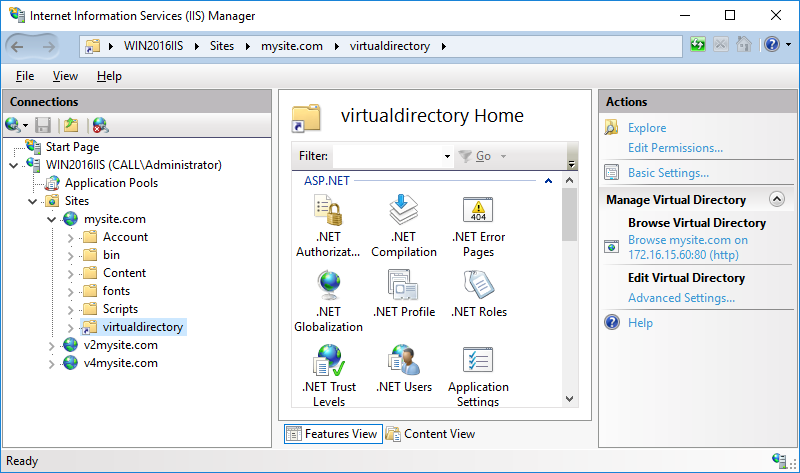Click the Save icon in Connections toolbar
Viewport: 800px width, 473px height.
point(43,125)
